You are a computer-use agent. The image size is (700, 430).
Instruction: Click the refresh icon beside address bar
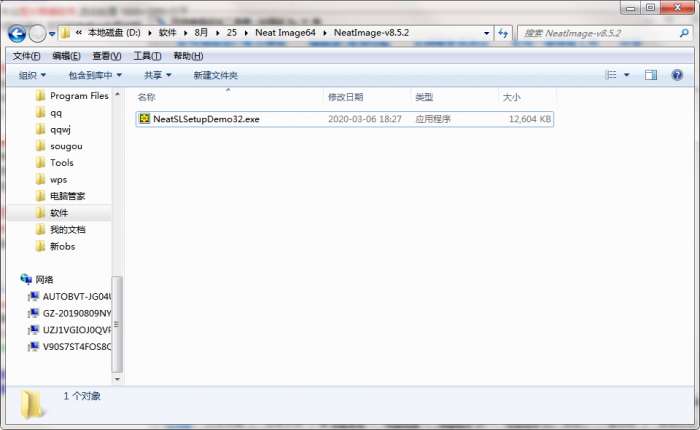click(x=503, y=33)
